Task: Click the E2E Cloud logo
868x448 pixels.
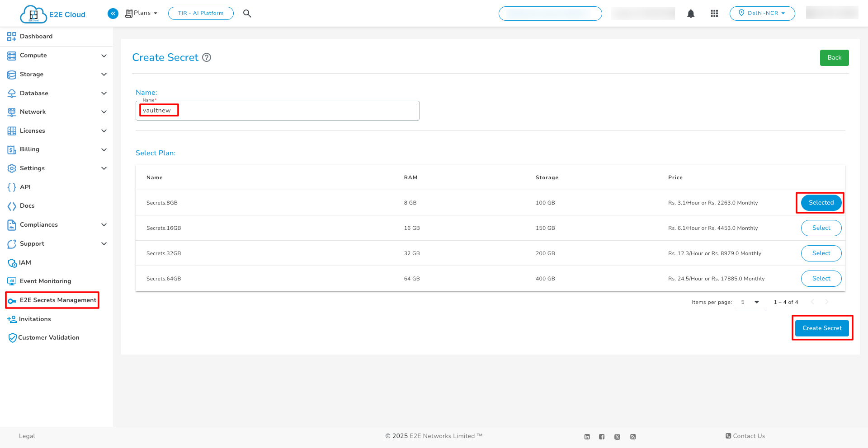Action: (53, 14)
